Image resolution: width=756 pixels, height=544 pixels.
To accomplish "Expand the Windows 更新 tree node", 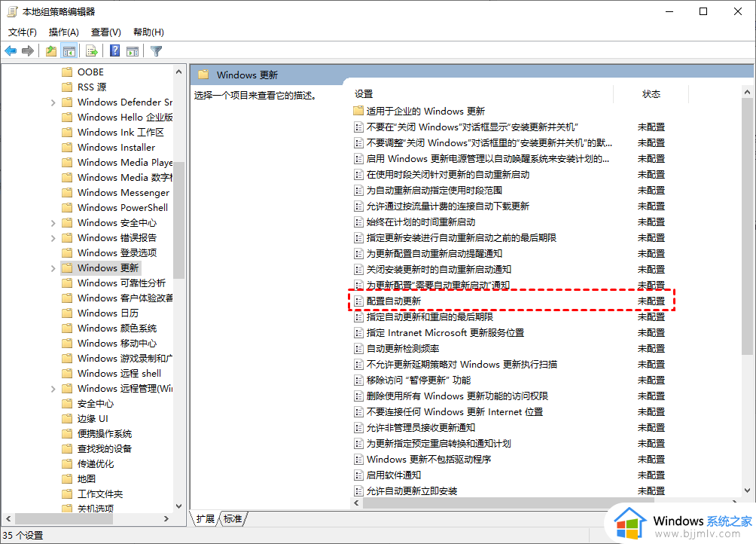I will click(53, 268).
